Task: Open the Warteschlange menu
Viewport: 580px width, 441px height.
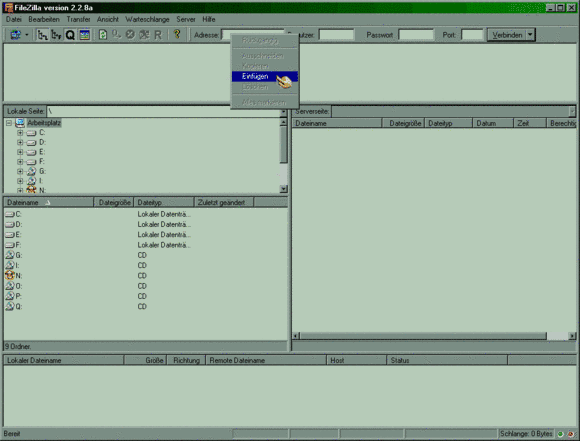Action: pyautogui.click(x=147, y=19)
